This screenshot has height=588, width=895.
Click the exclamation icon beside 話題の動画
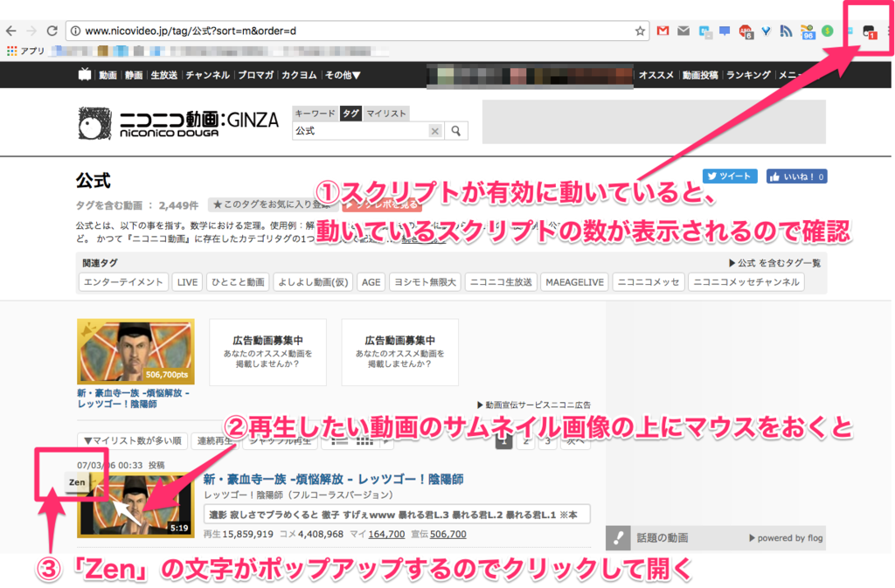click(x=618, y=538)
